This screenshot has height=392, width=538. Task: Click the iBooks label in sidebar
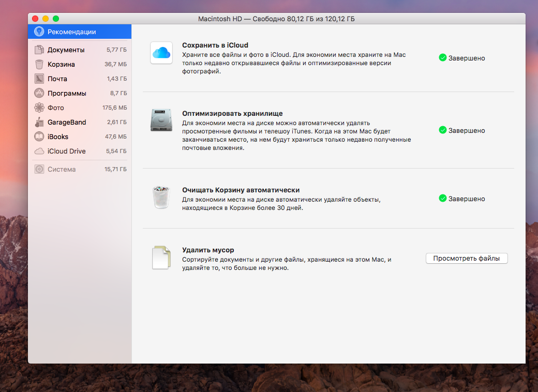pyautogui.click(x=58, y=137)
